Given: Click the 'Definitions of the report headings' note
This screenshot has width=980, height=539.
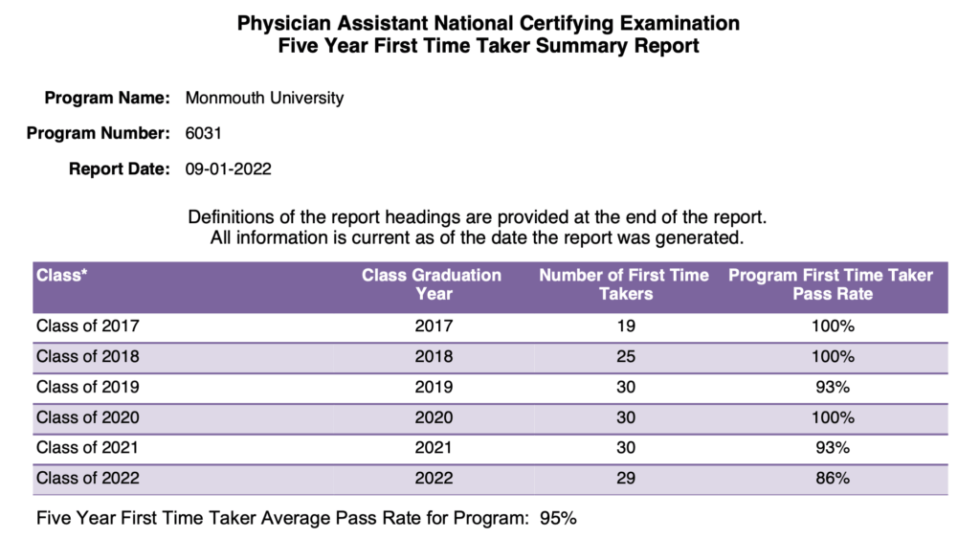Looking at the screenshot, I should coord(478,215).
